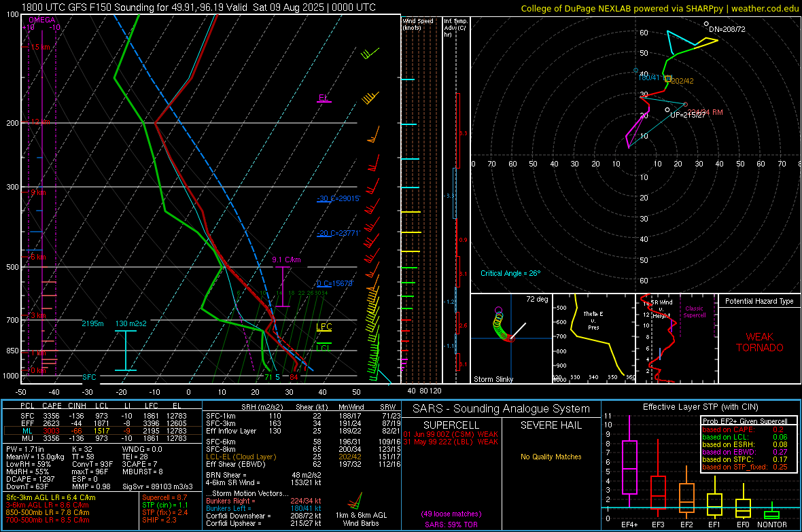Click the GFS F150 Sounding title text
The image size is (802, 532).
pos(198,7)
